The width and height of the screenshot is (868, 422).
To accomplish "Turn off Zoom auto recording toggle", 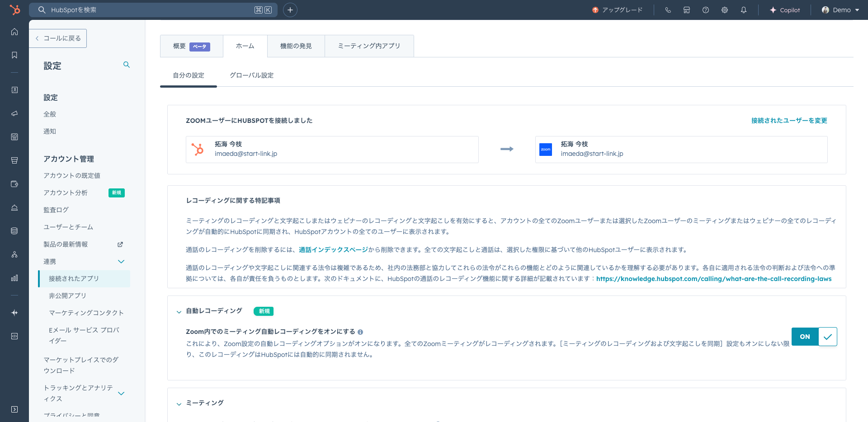I will (814, 337).
